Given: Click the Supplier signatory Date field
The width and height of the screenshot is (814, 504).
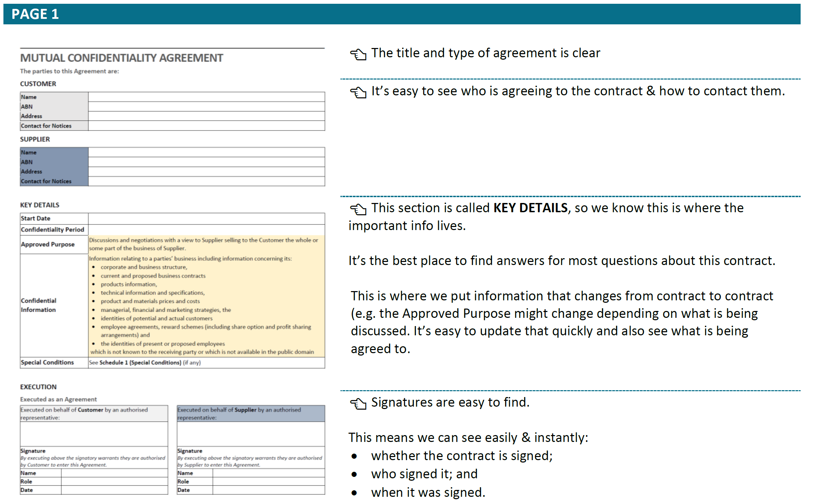Looking at the screenshot, I should [x=268, y=490].
